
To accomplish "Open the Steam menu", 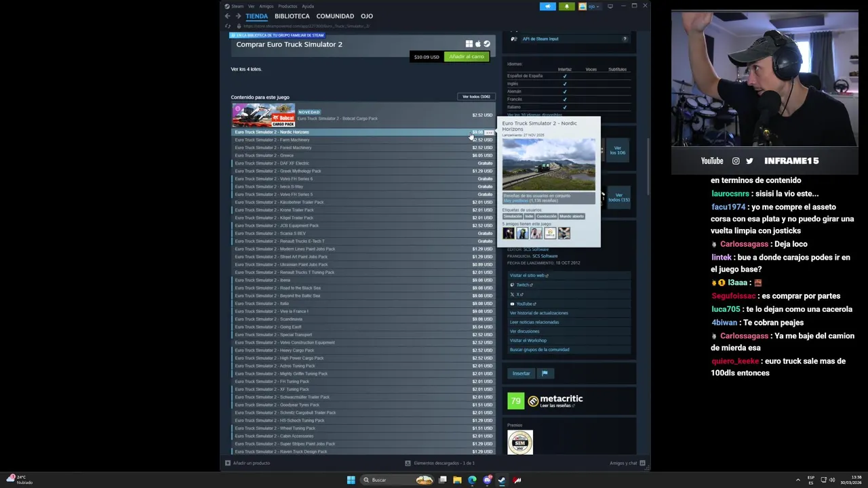I will coord(237,6).
